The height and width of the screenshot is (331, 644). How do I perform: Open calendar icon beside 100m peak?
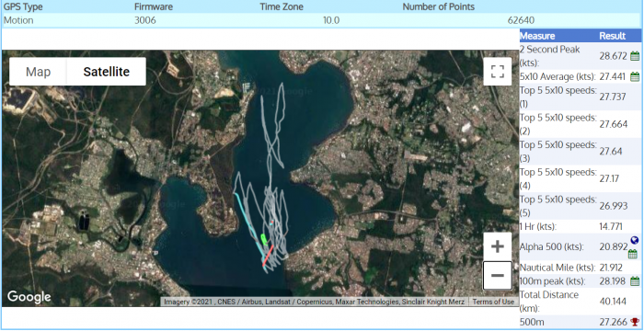tap(635, 281)
